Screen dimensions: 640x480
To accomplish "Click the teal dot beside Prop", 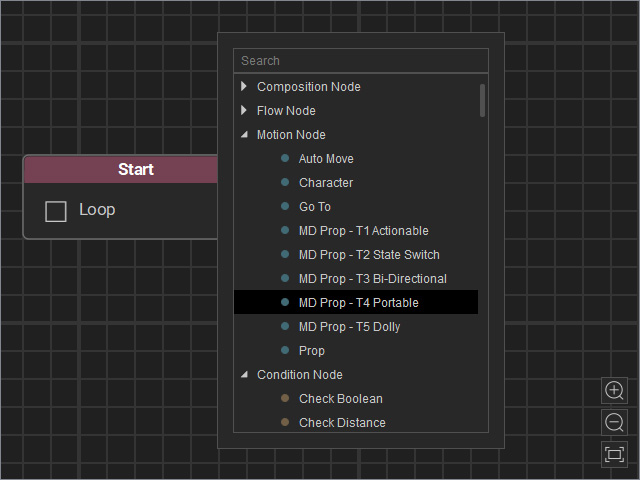I will [x=285, y=350].
